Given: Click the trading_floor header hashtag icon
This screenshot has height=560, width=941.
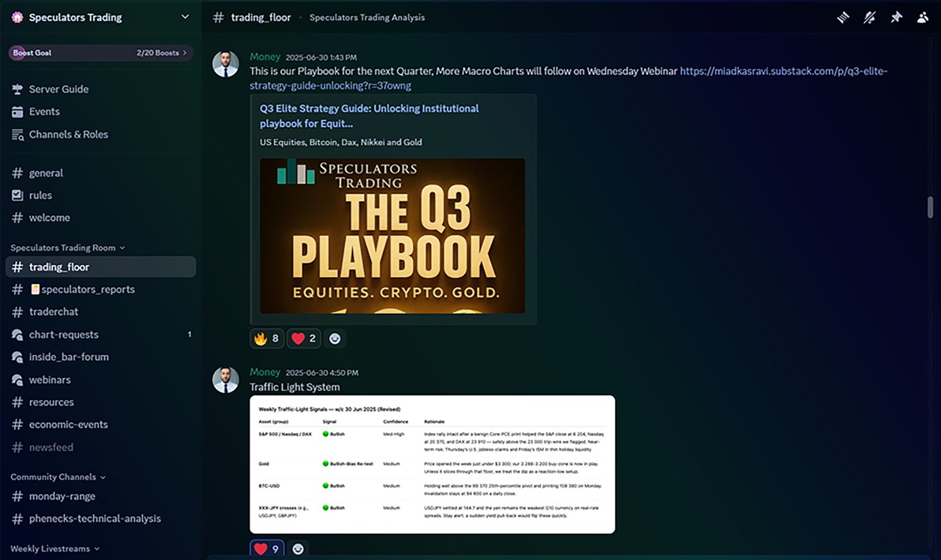Looking at the screenshot, I should click(x=218, y=18).
